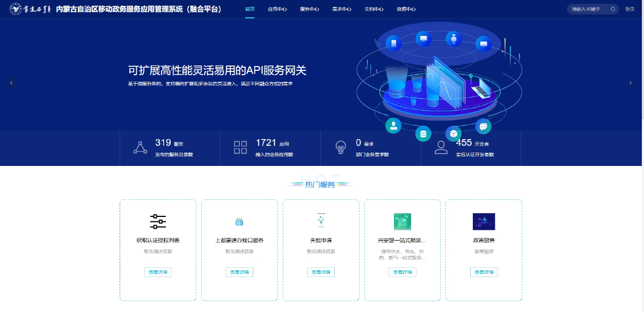
Task: Switch to the 服务中心 tab
Action: [x=310, y=9]
